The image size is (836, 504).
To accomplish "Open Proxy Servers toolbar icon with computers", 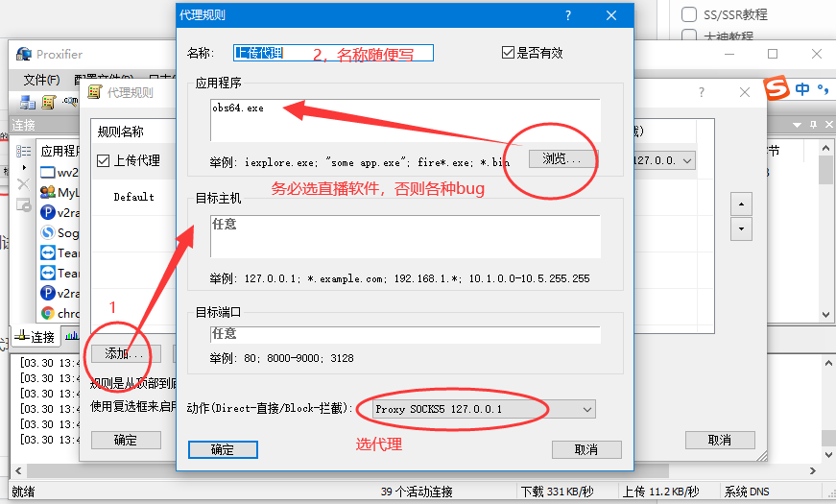I will pos(28,102).
